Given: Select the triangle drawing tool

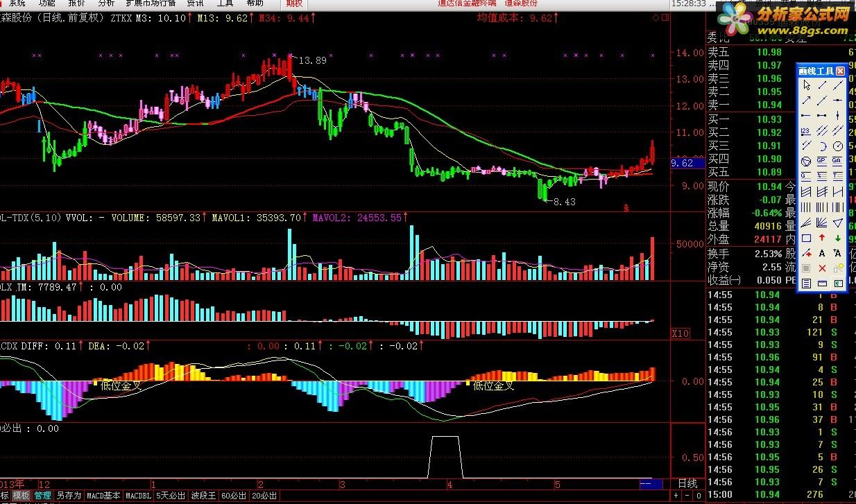Looking at the screenshot, I should click(838, 223).
